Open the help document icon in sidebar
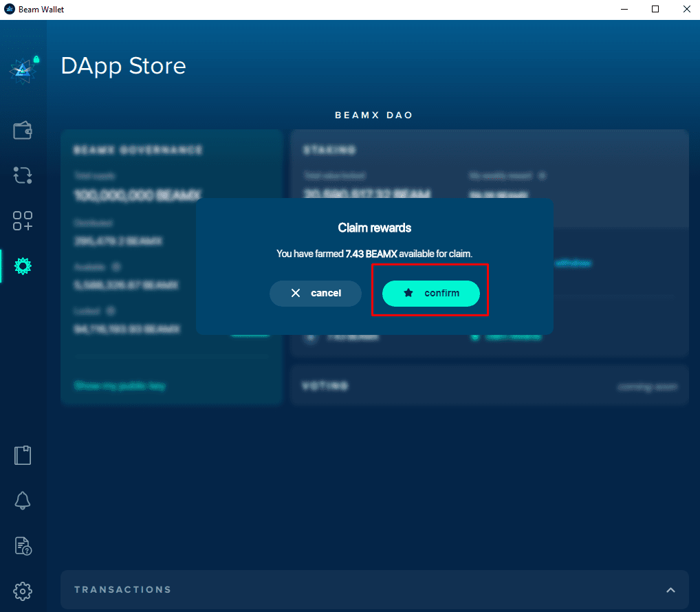700x612 pixels. click(23, 546)
